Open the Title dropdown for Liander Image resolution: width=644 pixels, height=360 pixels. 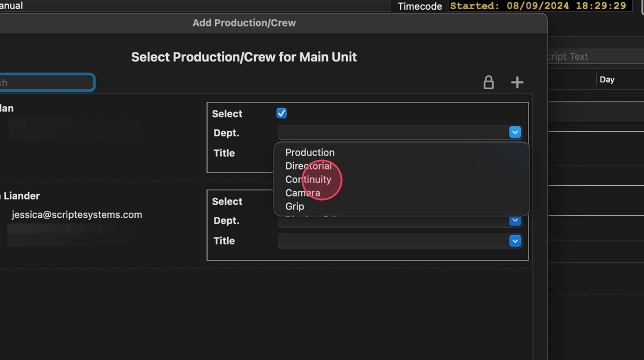(x=515, y=241)
